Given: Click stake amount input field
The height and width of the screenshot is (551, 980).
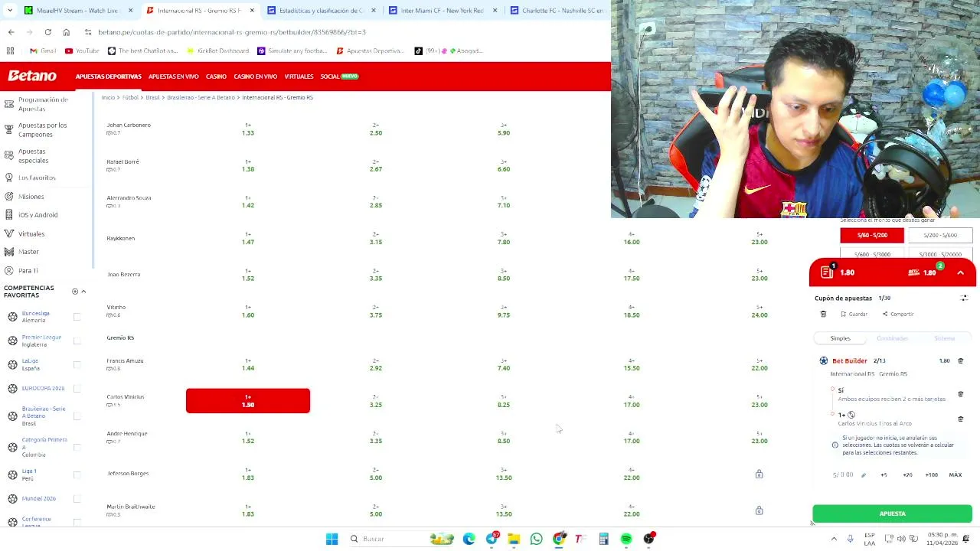Looking at the screenshot, I should coord(843,474).
